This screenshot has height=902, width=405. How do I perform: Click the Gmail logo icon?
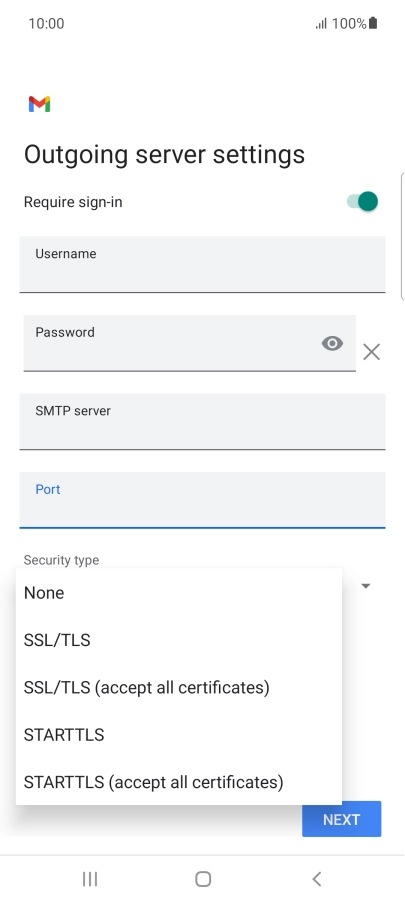(x=39, y=104)
